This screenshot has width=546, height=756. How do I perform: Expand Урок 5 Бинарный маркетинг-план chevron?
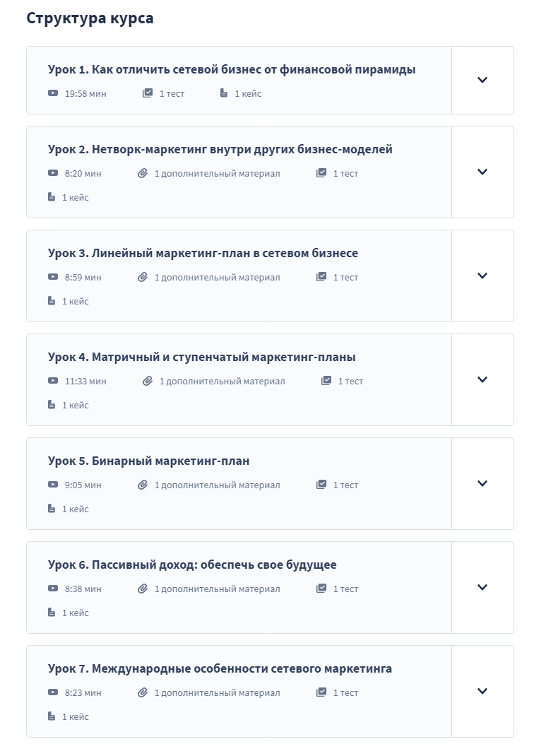[x=482, y=483]
